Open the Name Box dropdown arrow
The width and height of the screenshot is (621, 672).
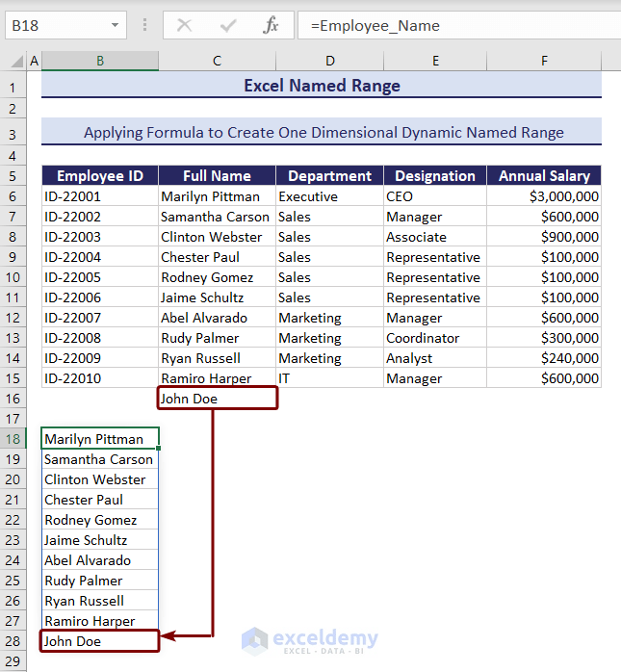pyautogui.click(x=115, y=25)
